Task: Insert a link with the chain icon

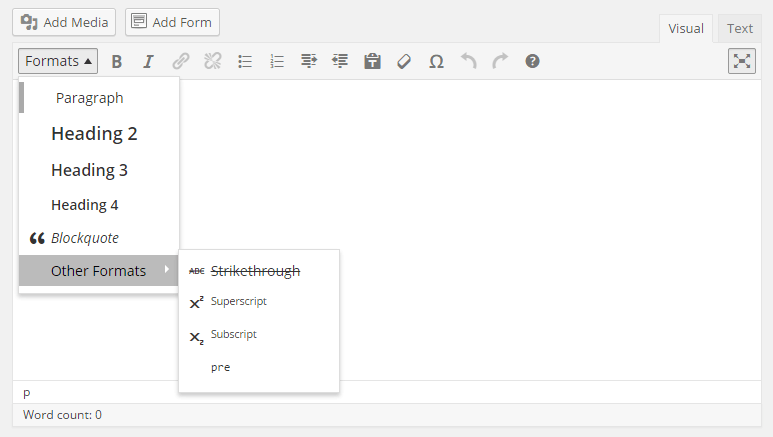Action: tap(180, 62)
